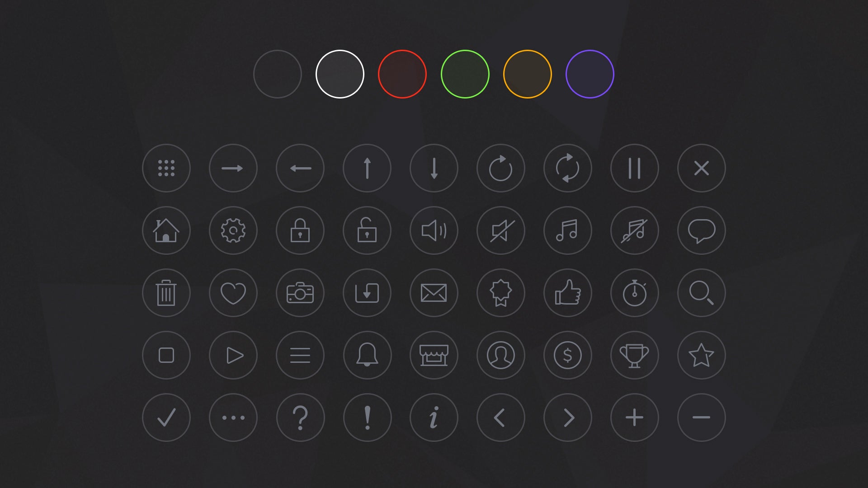
Task: Select the trophy icon
Action: pos(634,355)
